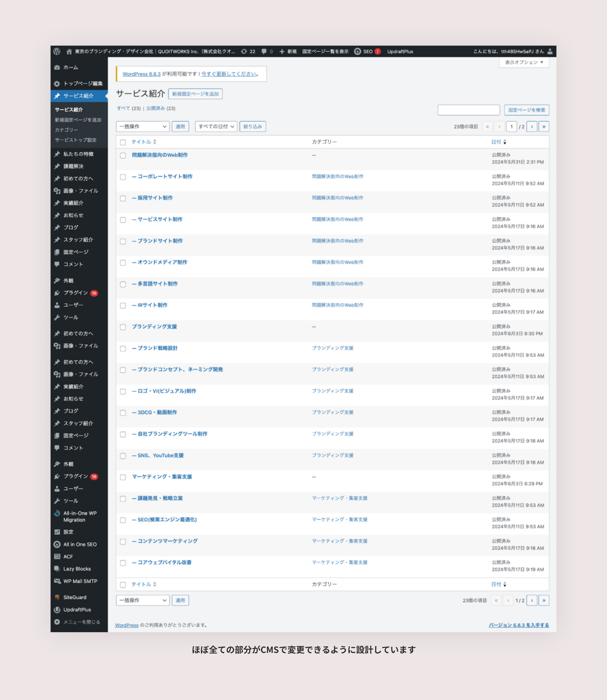607x700 pixels.
Task: Expand the 表示オプション screen options panel
Action: [524, 62]
